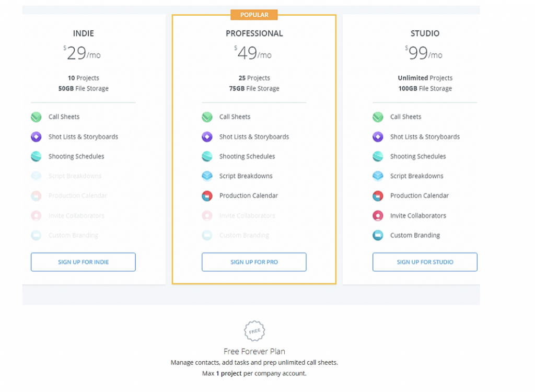Click the FREE badge icon

point(254,331)
